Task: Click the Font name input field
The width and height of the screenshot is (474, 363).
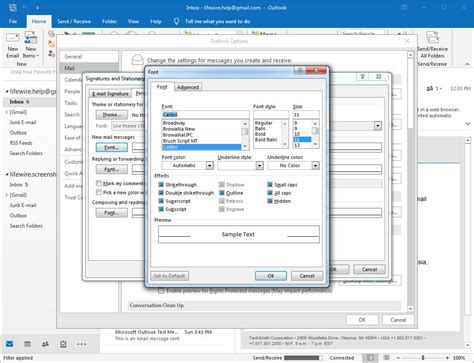Action: click(205, 115)
